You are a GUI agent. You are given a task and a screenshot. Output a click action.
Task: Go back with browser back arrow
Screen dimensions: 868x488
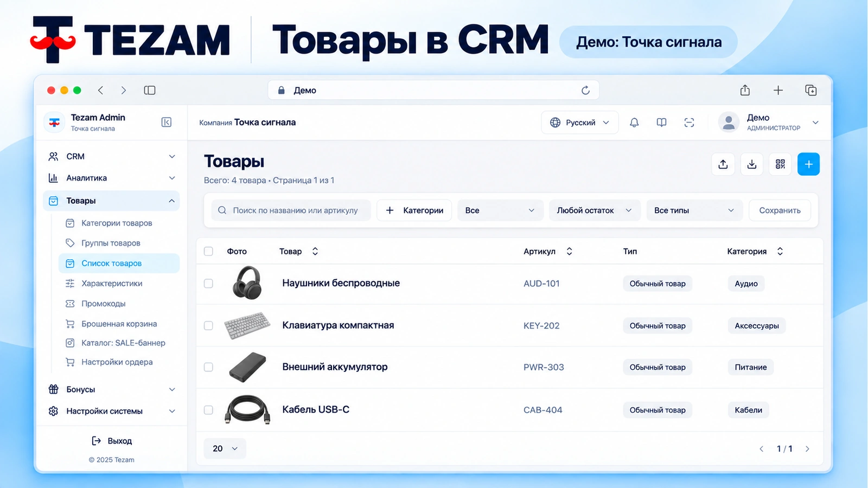(100, 90)
